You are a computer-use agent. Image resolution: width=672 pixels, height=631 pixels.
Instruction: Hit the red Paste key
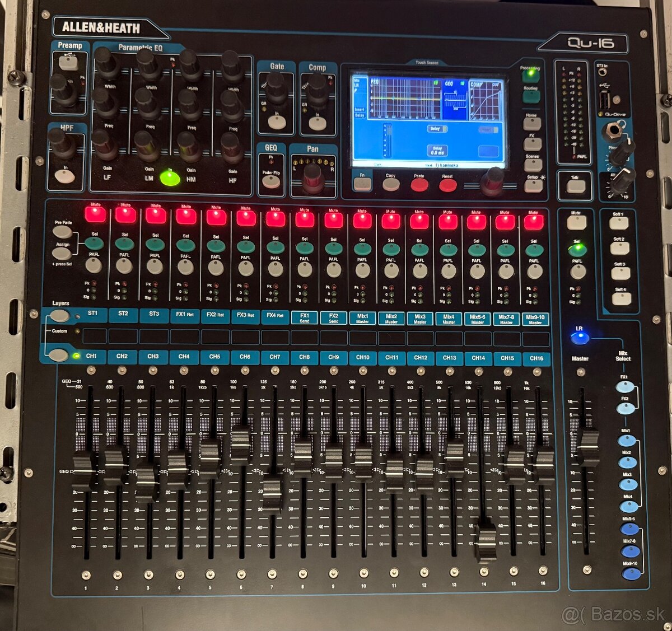[x=419, y=185]
